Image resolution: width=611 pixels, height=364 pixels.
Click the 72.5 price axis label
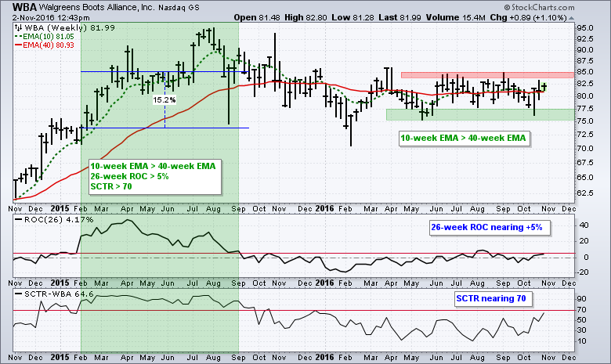(585, 134)
